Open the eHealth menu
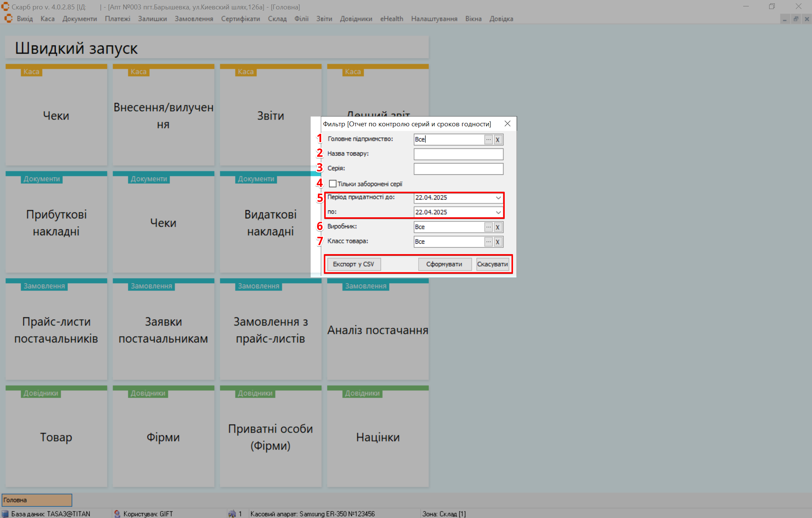 coord(392,19)
